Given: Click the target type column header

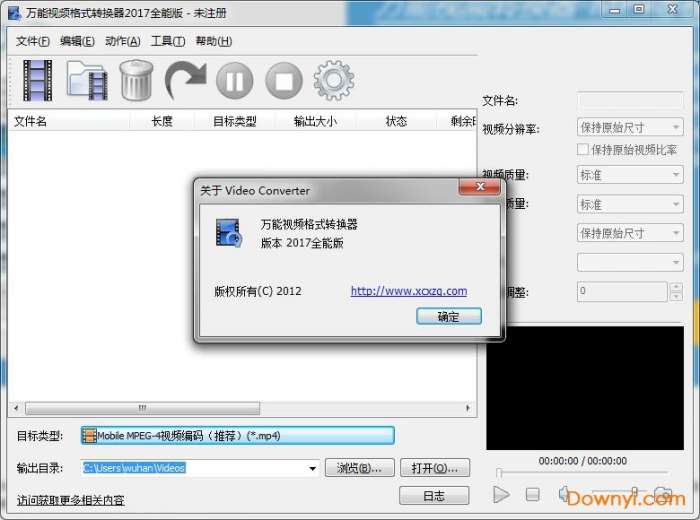Looking at the screenshot, I should click(x=234, y=121).
